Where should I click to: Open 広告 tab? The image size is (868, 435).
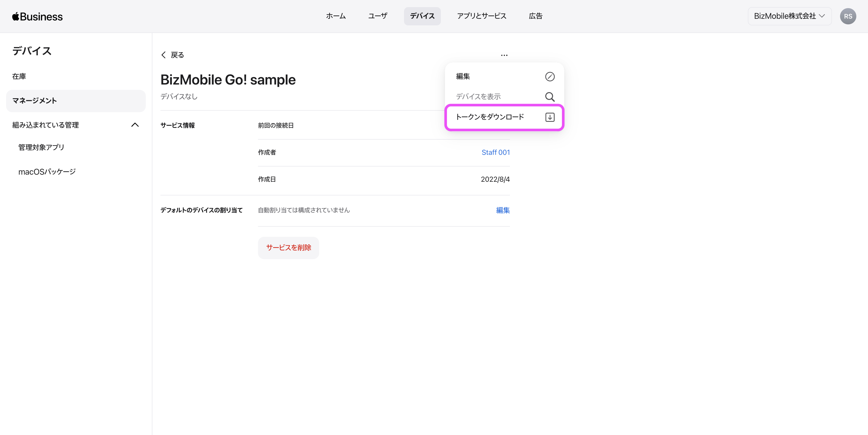(535, 16)
